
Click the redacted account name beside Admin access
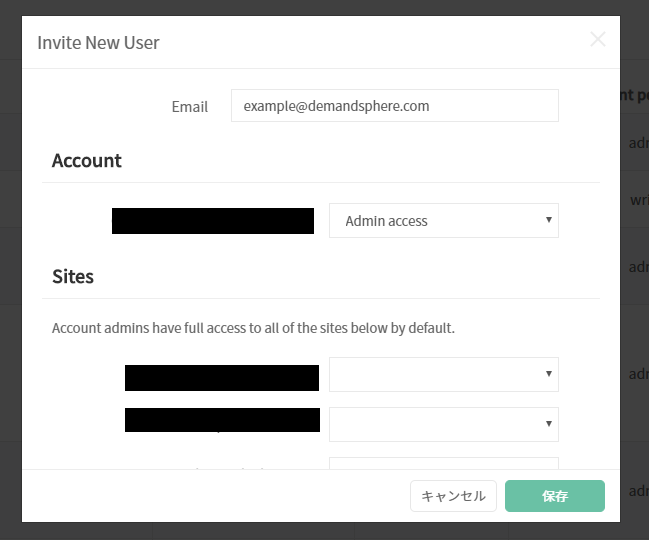pyautogui.click(x=213, y=221)
